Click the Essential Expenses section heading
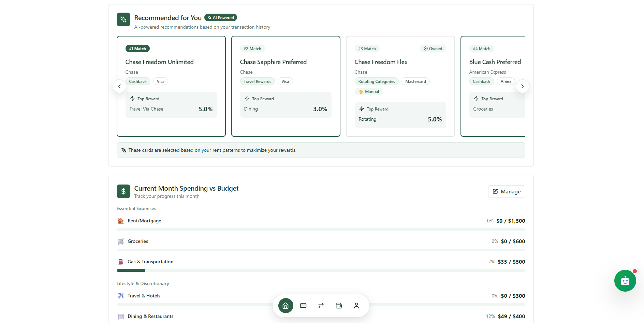Image resolution: width=644 pixels, height=323 pixels. coord(136,208)
